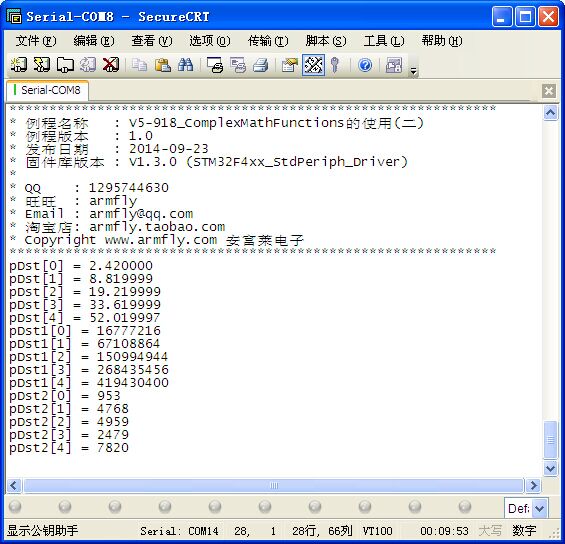The image size is (565, 544).
Task: Click the www.armfly.com copyright text
Action: pyautogui.click(x=161, y=240)
